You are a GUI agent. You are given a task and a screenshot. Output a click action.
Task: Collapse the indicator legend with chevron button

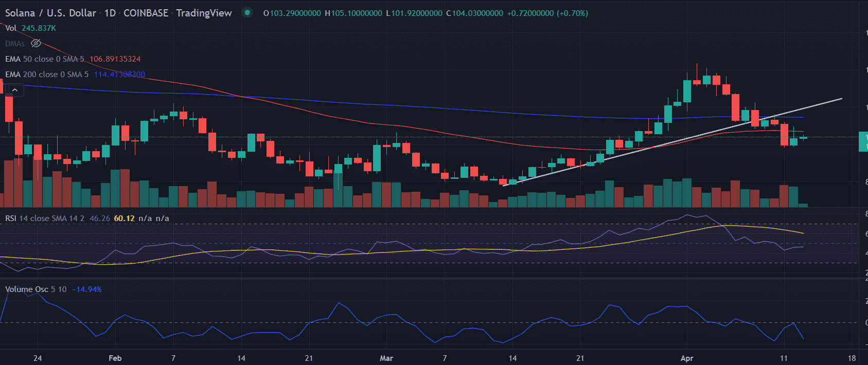15,90
